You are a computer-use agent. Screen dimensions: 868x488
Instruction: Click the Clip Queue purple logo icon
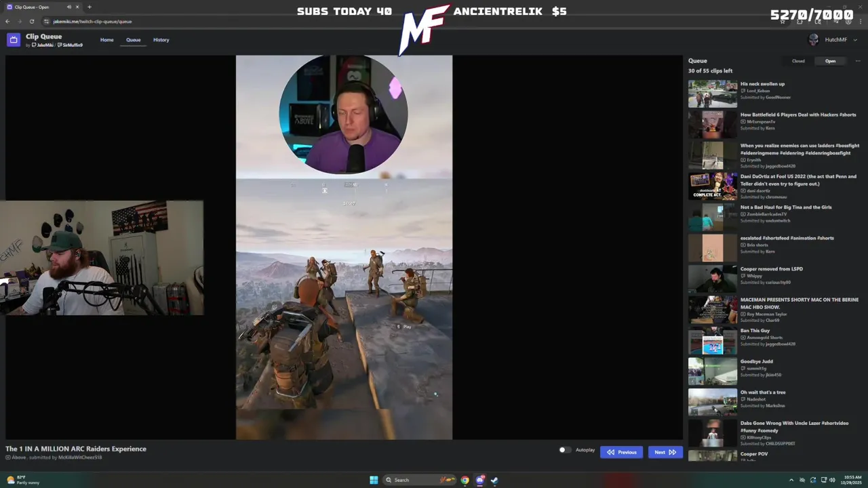pos(14,40)
